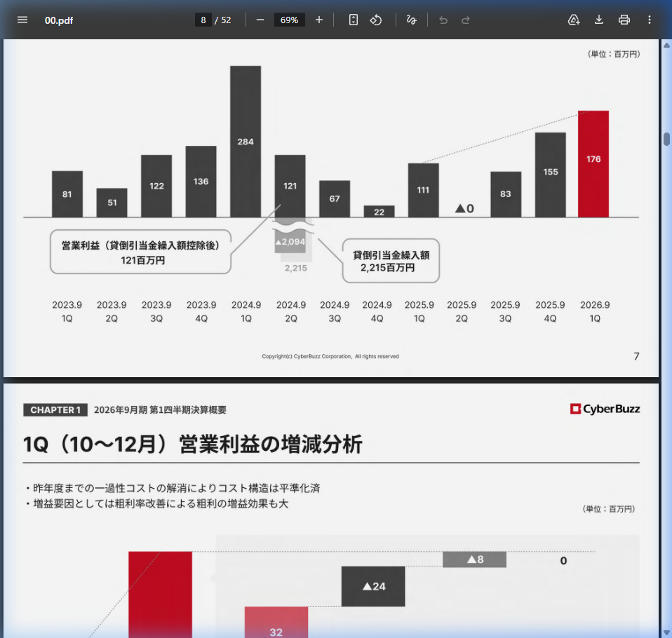Viewport: 672px width, 638px height.
Task: Toggle fit to page view
Action: click(354, 20)
